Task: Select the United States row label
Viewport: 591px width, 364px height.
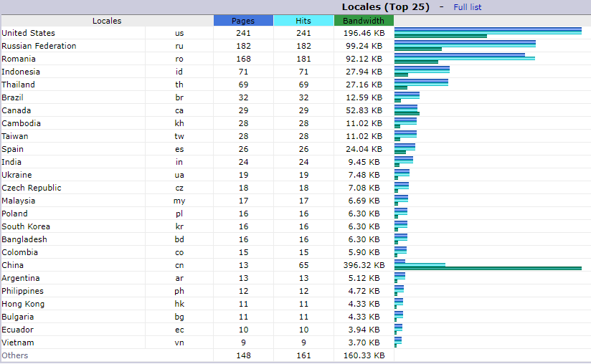Action: click(29, 33)
